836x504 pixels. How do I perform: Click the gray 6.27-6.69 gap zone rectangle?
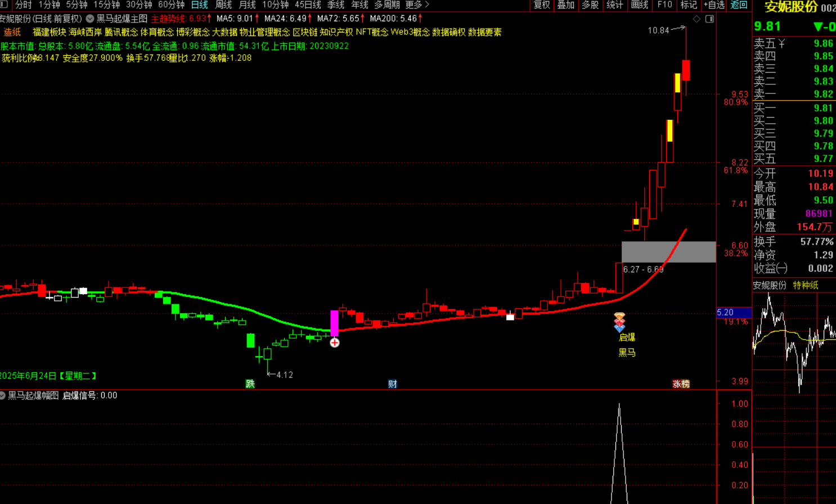[x=668, y=252]
